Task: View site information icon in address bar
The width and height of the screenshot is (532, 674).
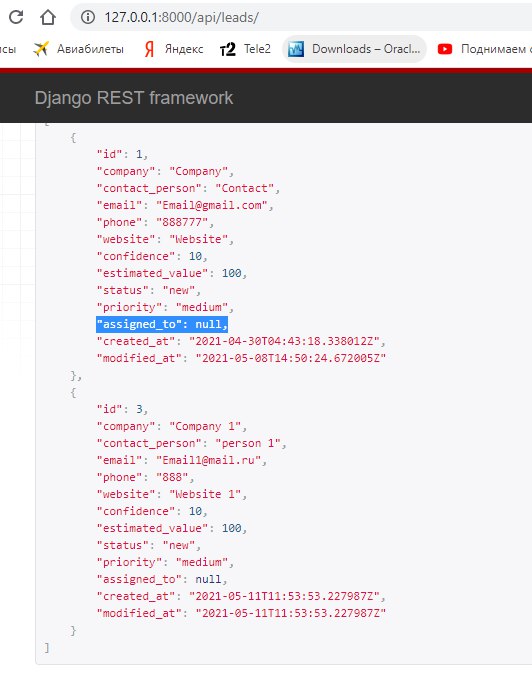Action: tap(88, 17)
